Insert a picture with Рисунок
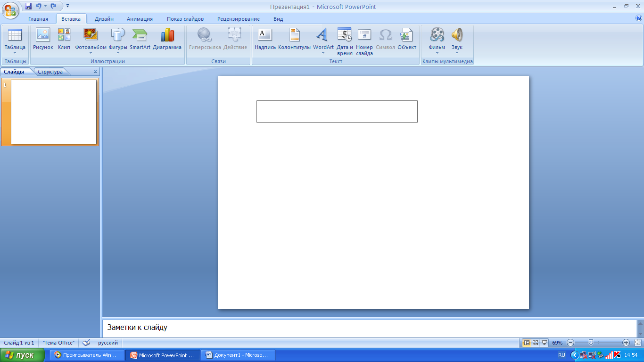 point(43,41)
